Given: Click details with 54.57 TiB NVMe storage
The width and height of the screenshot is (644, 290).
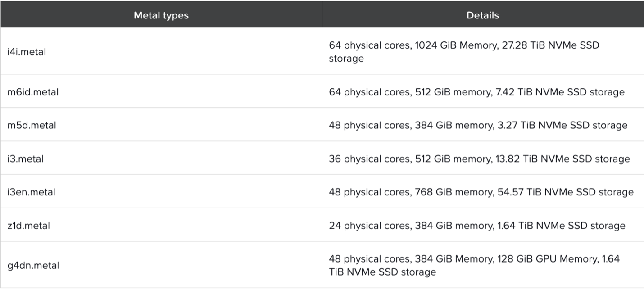Looking at the screenshot, I should 481,192.
